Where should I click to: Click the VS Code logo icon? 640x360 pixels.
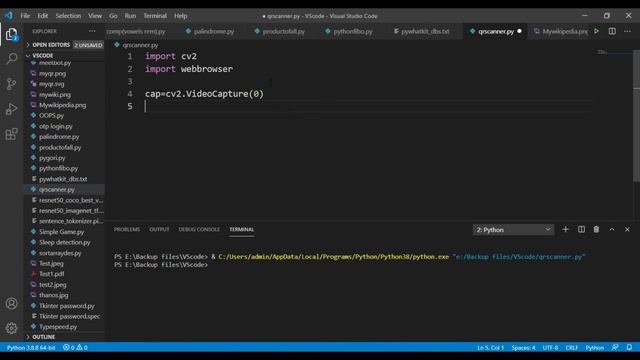tap(9, 16)
